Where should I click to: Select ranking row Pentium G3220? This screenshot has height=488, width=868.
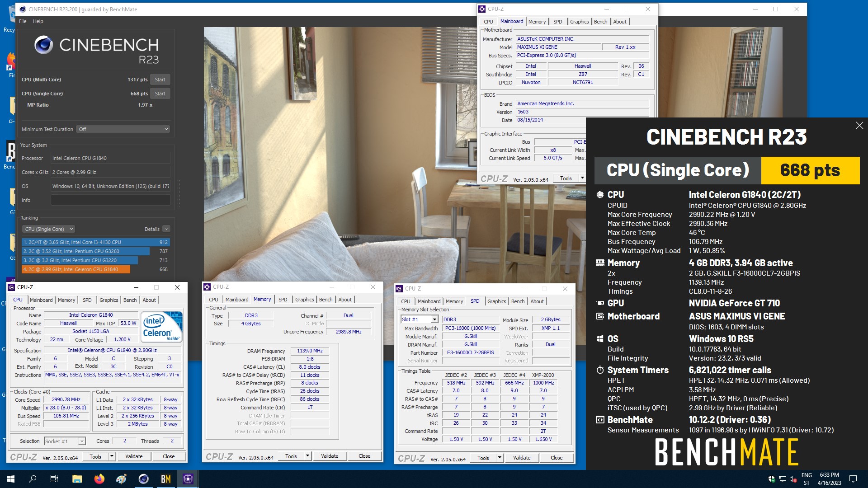pos(96,260)
